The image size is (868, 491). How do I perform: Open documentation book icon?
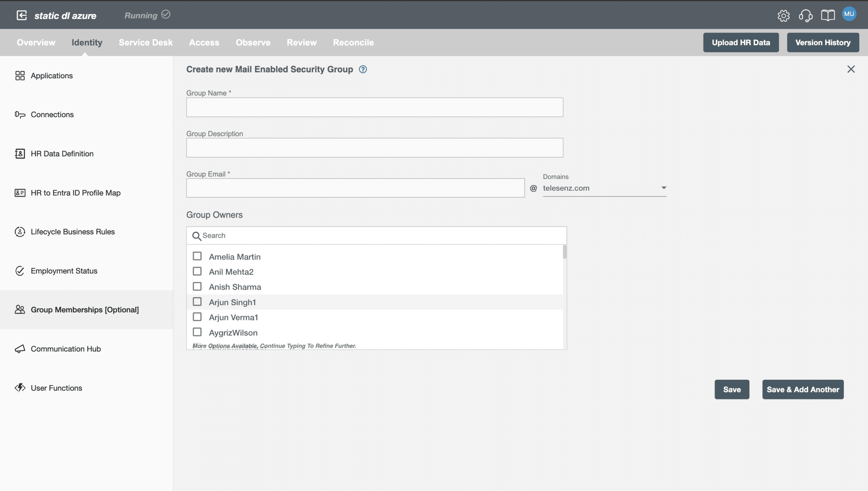click(828, 15)
